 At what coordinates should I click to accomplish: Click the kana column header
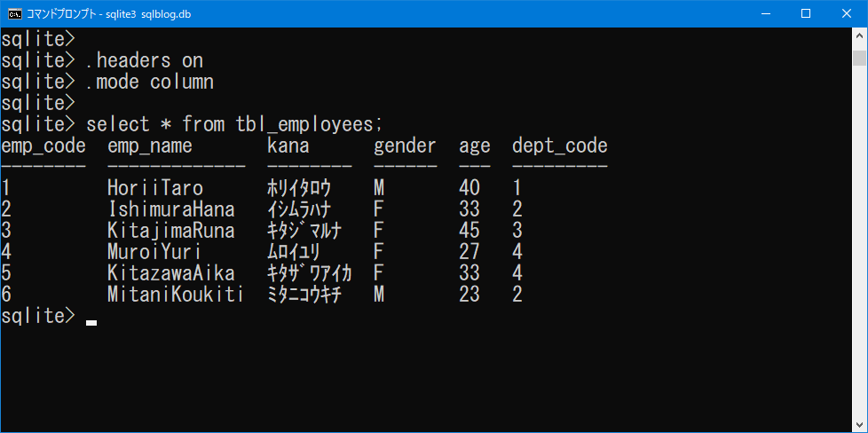[288, 146]
